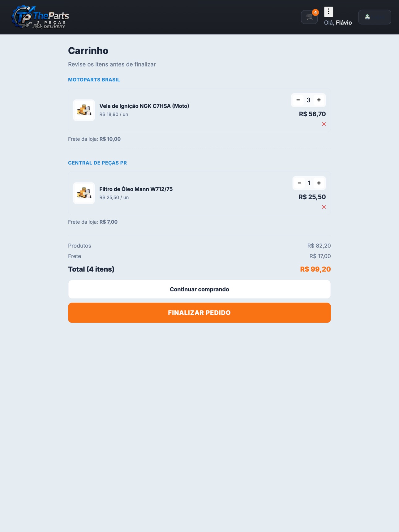Open Filtro de Óleo product thumbnail
This screenshot has height=532, width=399.
click(x=84, y=193)
